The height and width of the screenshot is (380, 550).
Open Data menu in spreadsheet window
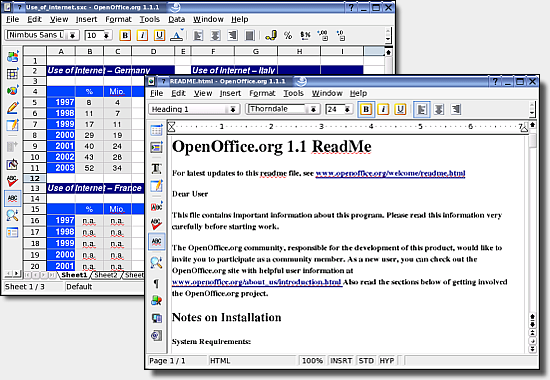point(176,19)
